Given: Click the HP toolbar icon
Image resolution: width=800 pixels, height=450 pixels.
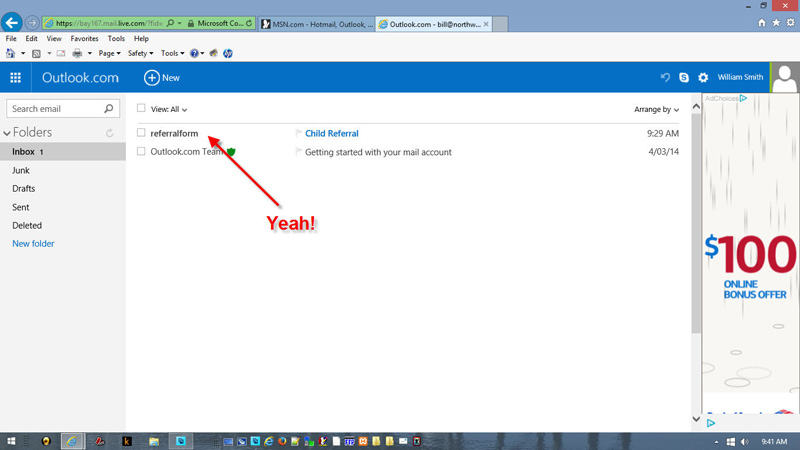Looking at the screenshot, I should 228,53.
